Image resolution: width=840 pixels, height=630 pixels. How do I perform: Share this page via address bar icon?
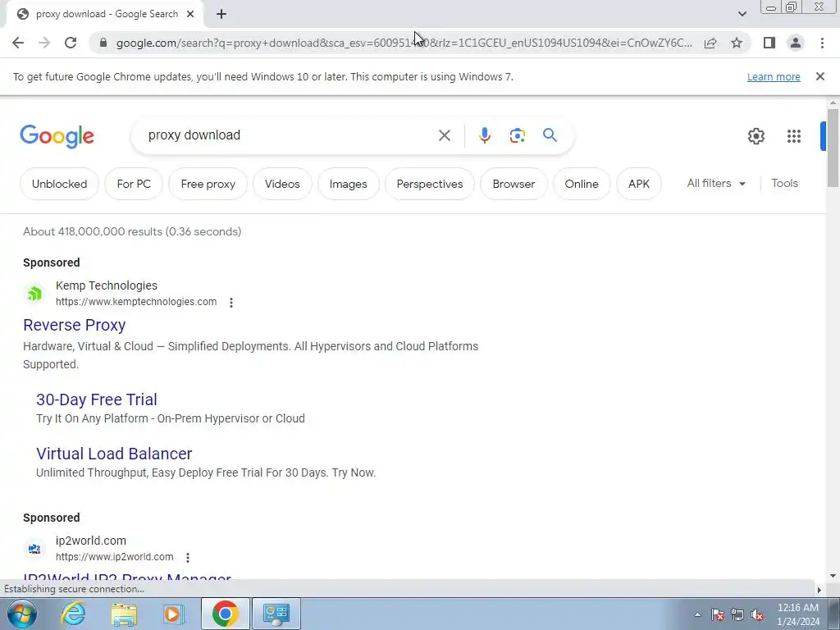(x=710, y=43)
